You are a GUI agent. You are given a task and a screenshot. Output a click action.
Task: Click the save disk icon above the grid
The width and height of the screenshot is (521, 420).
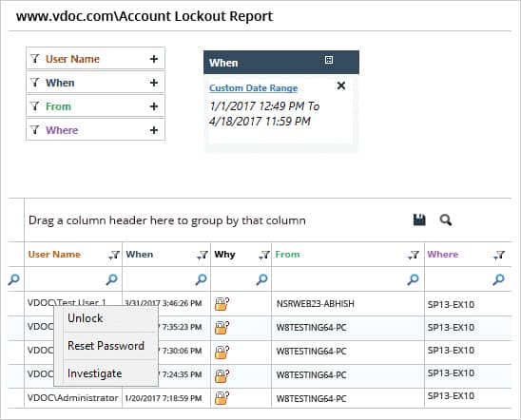coord(419,220)
